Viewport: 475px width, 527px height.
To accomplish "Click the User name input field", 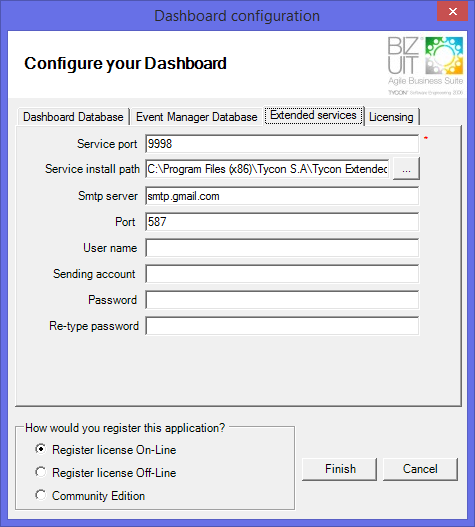I will pyautogui.click(x=282, y=248).
